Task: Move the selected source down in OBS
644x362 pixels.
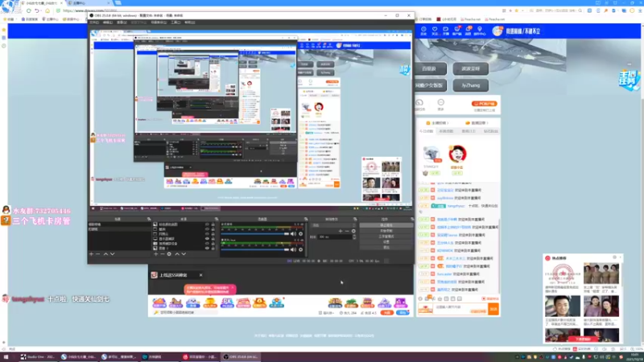Action: 184,254
